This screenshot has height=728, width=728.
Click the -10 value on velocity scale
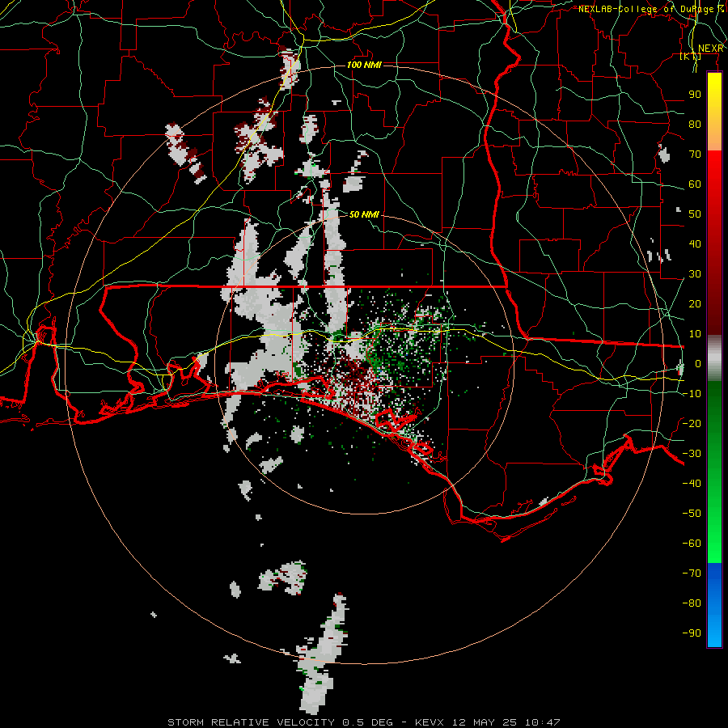[x=692, y=394]
